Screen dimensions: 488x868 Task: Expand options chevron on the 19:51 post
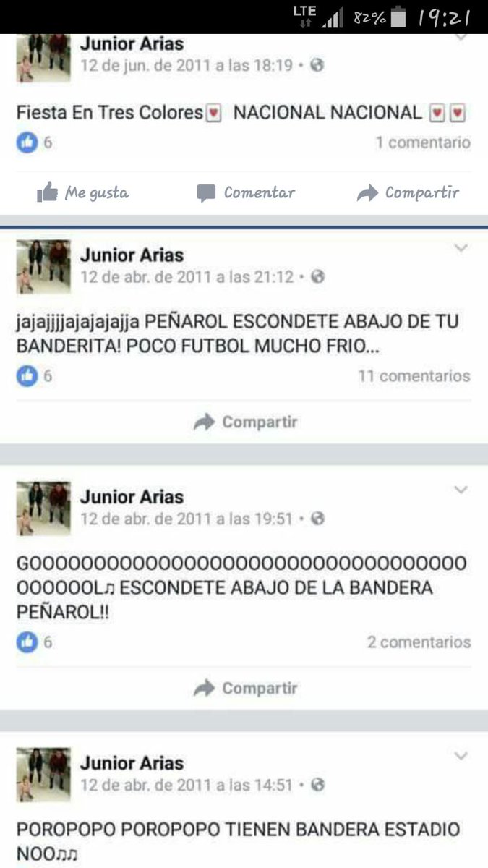pyautogui.click(x=461, y=490)
